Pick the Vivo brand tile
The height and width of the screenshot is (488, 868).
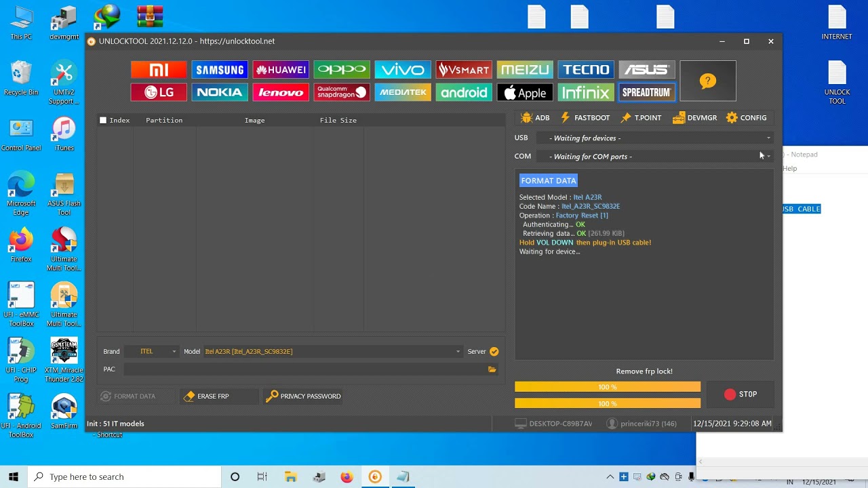(x=403, y=70)
